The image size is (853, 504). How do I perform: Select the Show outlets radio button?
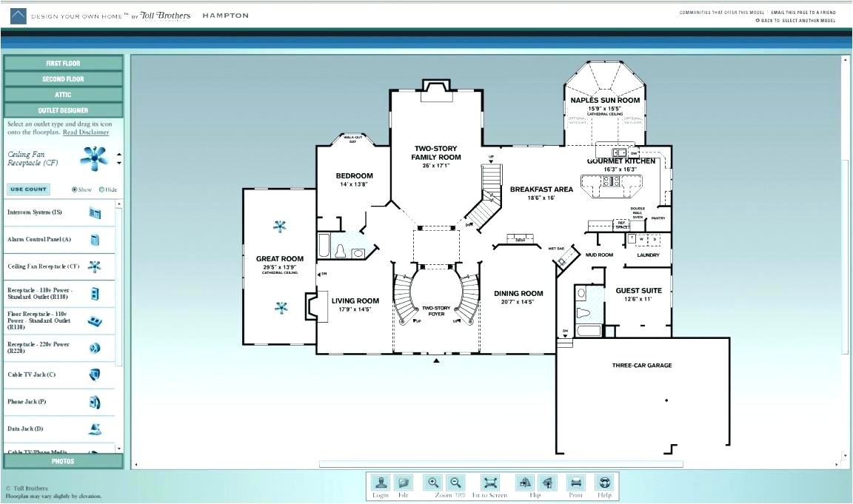[75, 189]
